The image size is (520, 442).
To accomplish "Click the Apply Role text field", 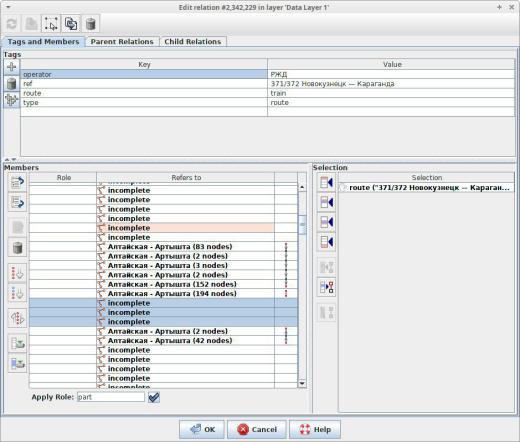I will pos(111,397).
